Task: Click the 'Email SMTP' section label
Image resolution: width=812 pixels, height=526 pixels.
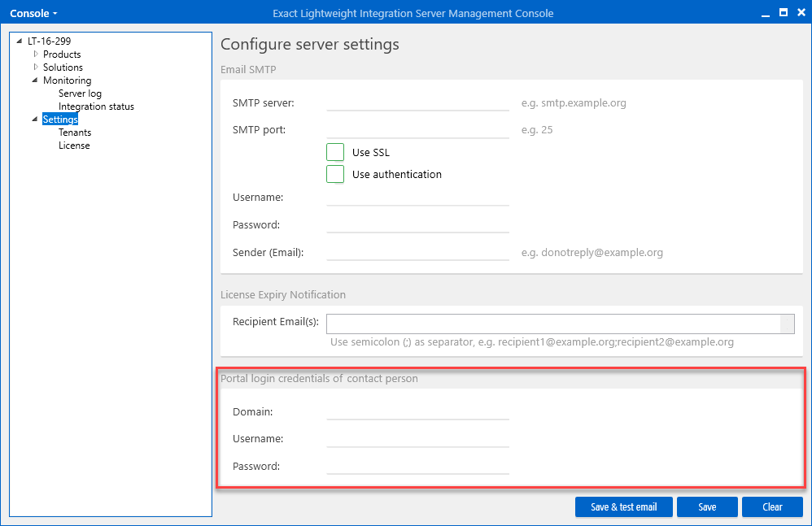Action: coord(248,69)
